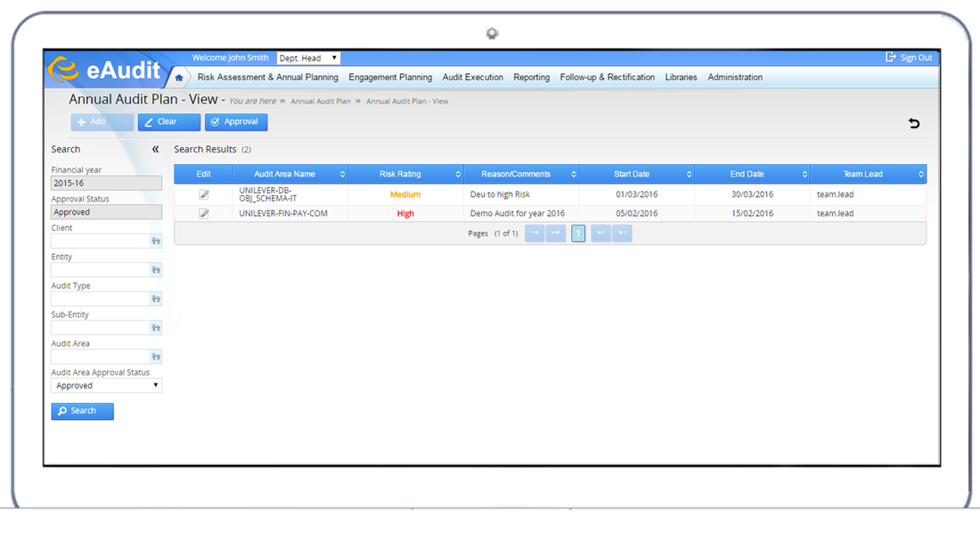Viewport: 980px width, 535px height.
Task: Click the back arrow icon at top right
Action: 913,123
